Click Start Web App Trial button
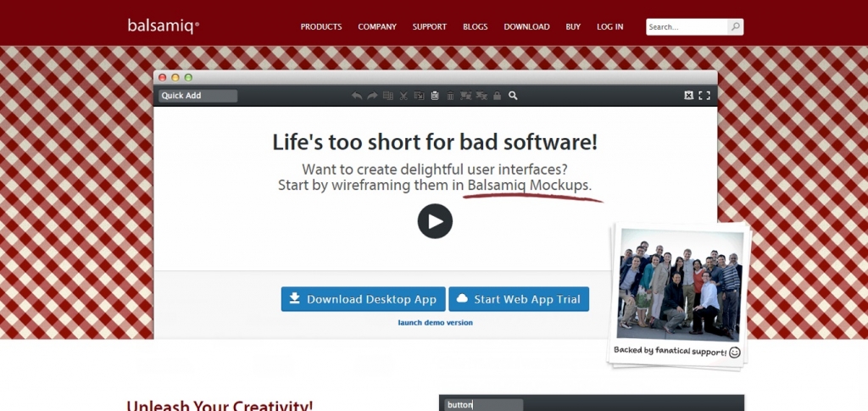 coord(519,299)
